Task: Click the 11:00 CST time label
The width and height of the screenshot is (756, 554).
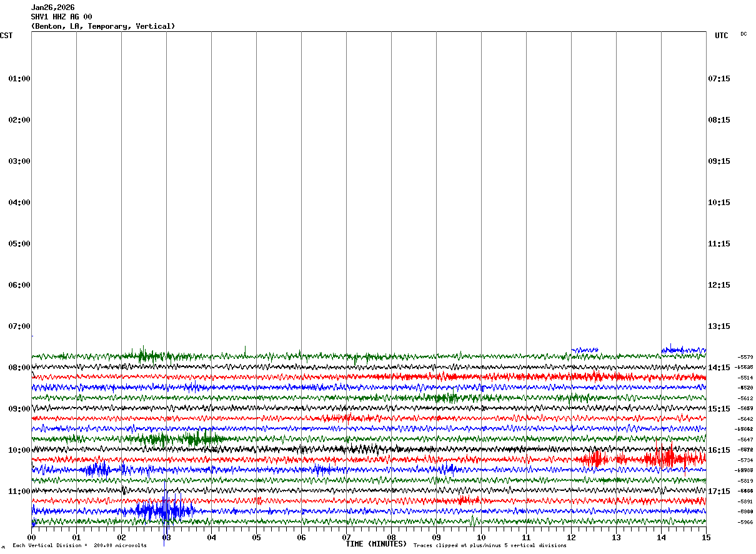Action: coord(19,491)
